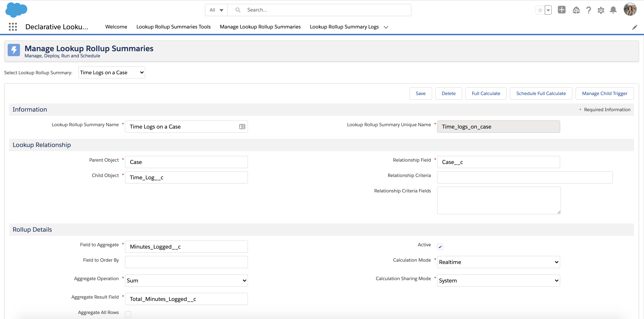Expand the Lookup Rollup Summary Logs chevron
The height and width of the screenshot is (319, 644).
(386, 27)
